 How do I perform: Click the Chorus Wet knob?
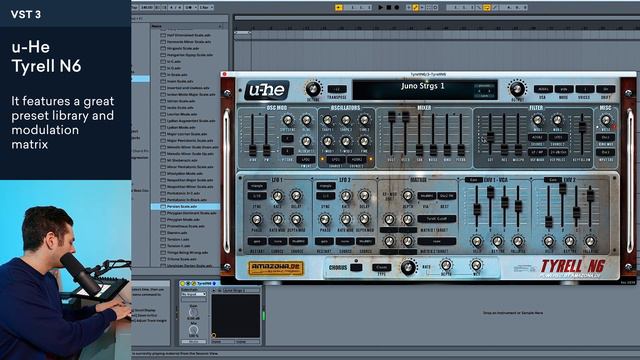pos(476,265)
